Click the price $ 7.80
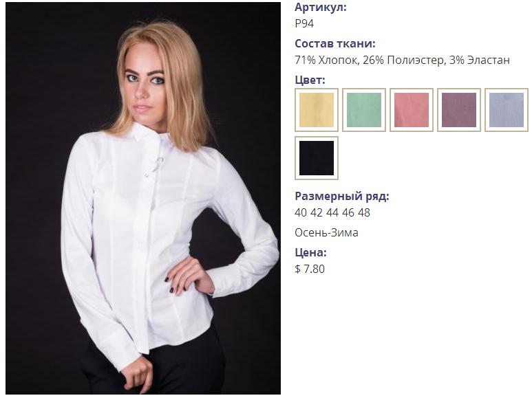This screenshot has width=532, height=398. 310,269
